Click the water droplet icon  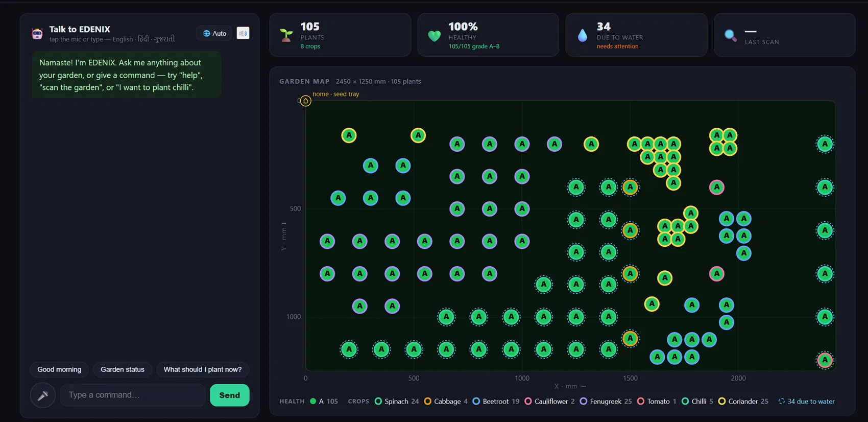583,35
